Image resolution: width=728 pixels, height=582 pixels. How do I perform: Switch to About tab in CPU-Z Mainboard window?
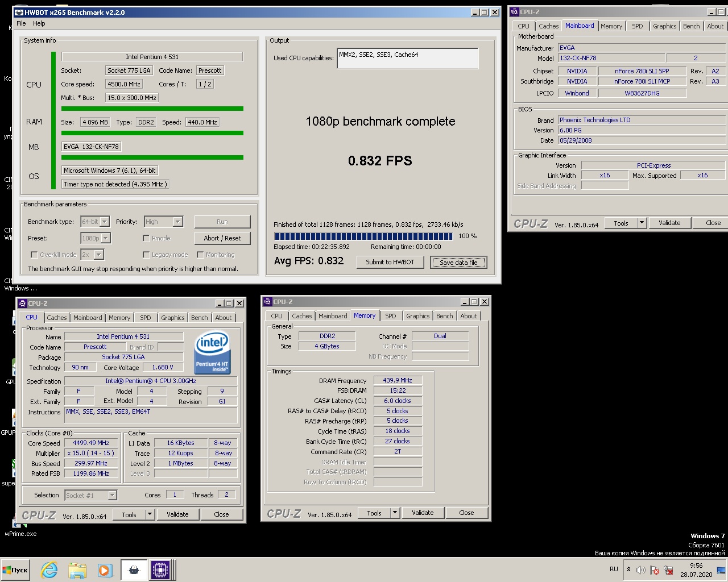tap(715, 26)
